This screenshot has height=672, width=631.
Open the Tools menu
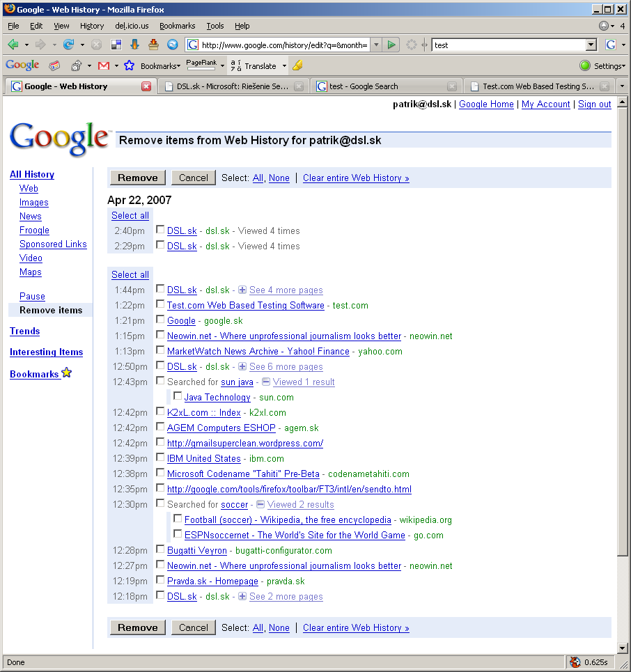(215, 26)
